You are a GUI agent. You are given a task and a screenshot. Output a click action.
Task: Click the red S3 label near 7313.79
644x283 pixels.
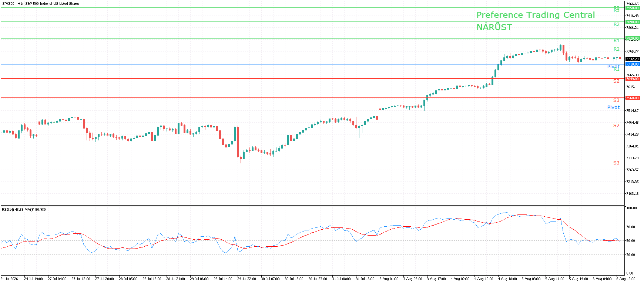616,163
